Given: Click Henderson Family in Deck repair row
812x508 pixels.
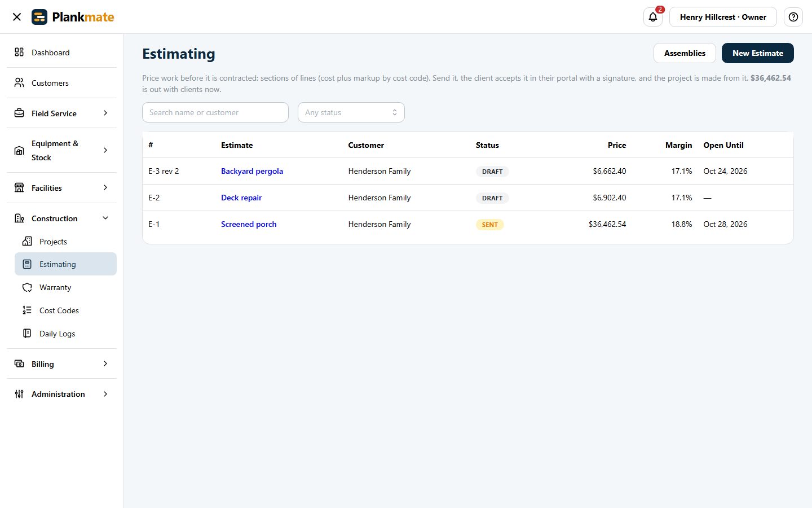Looking at the screenshot, I should (x=379, y=198).
